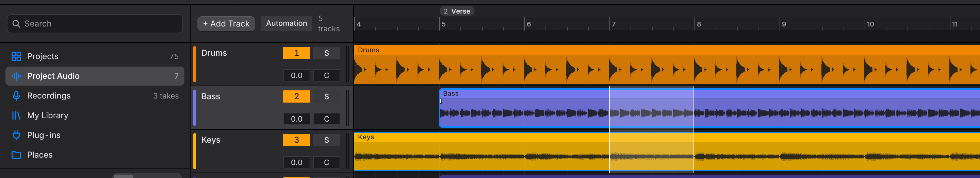
Task: Click the Bass level meter
Action: [347, 107]
